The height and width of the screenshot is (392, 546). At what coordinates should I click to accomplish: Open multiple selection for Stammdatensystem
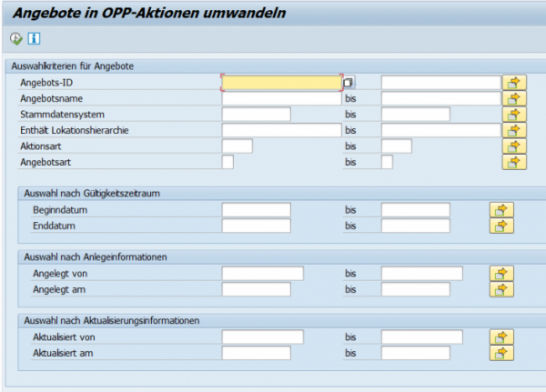514,115
